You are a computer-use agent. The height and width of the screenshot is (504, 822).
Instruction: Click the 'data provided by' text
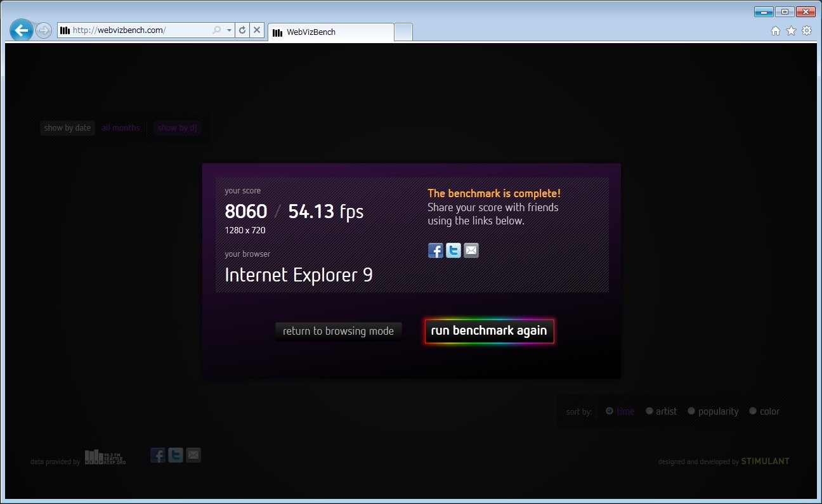(x=55, y=462)
